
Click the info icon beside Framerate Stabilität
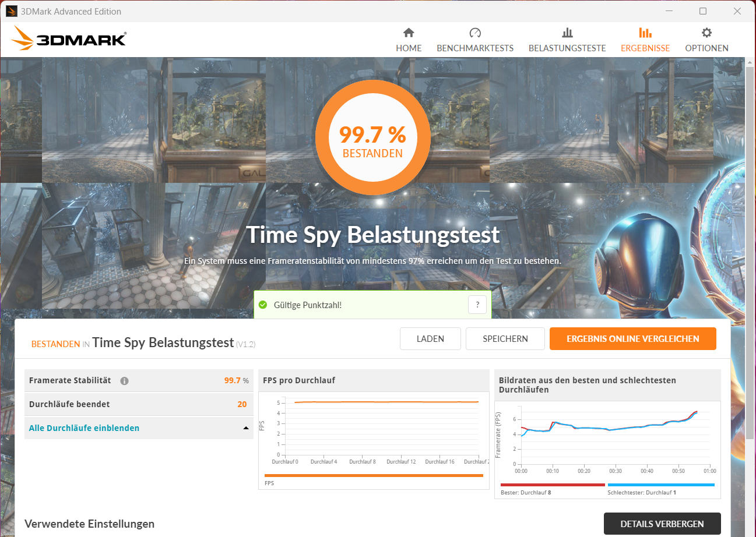tap(124, 381)
